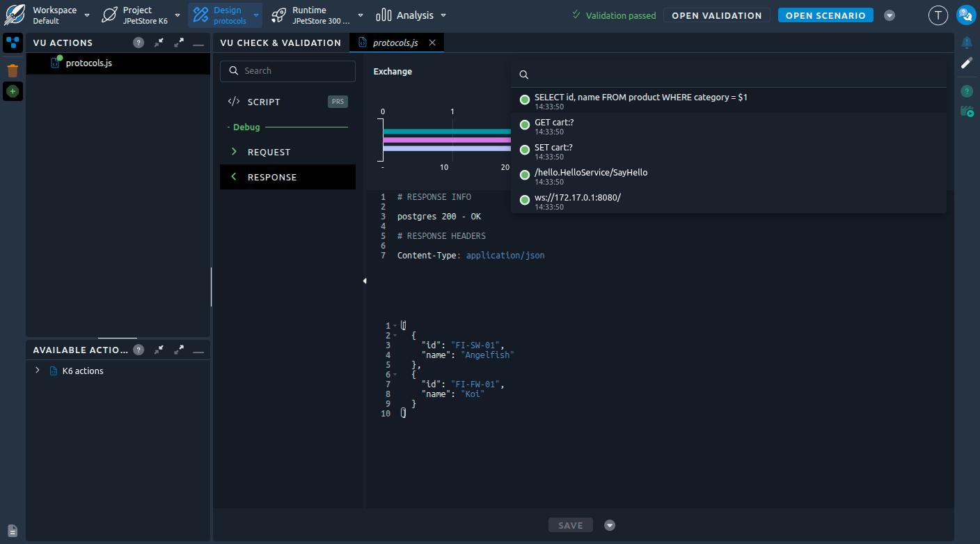Open the arrow dropdown next to SAVE
This screenshot has height=544, width=980.
(x=610, y=525)
